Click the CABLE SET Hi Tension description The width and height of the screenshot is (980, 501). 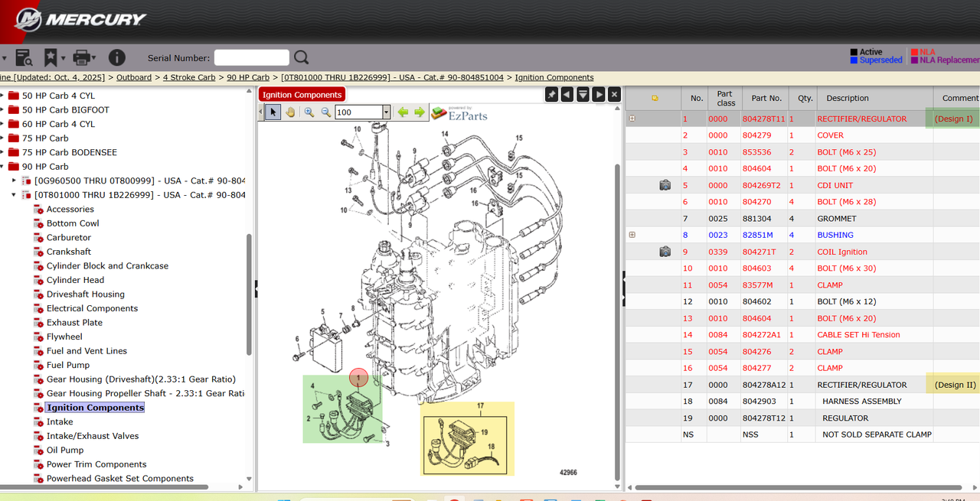858,335
